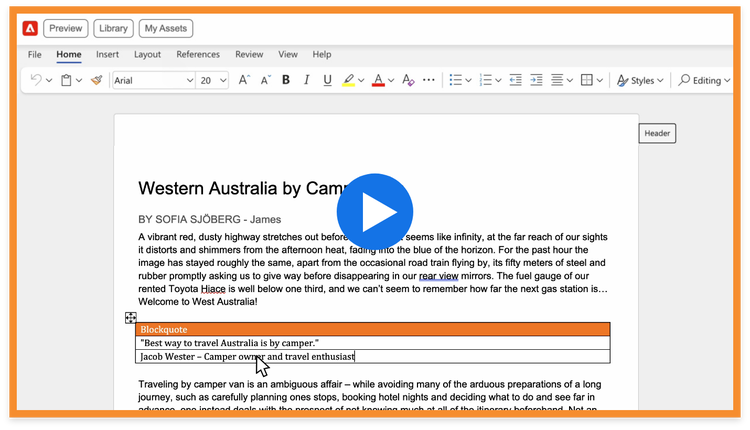This screenshot has height=430, width=750.
Task: Toggle underline formatting
Action: [326, 80]
